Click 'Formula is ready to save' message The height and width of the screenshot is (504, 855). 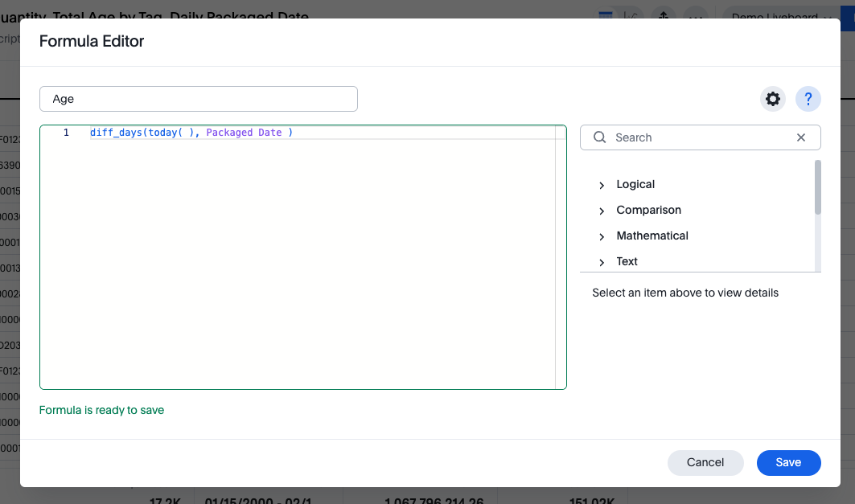101,410
